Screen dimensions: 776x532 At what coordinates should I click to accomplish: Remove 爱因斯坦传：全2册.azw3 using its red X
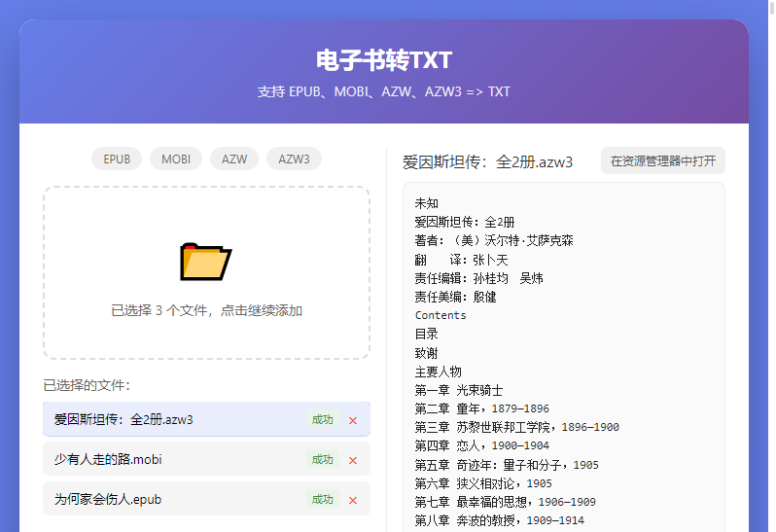click(x=353, y=420)
